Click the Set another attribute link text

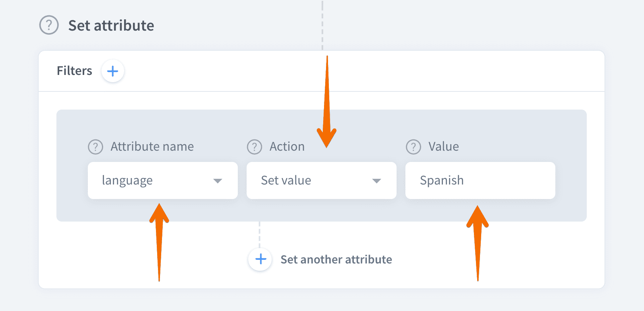[x=336, y=259]
